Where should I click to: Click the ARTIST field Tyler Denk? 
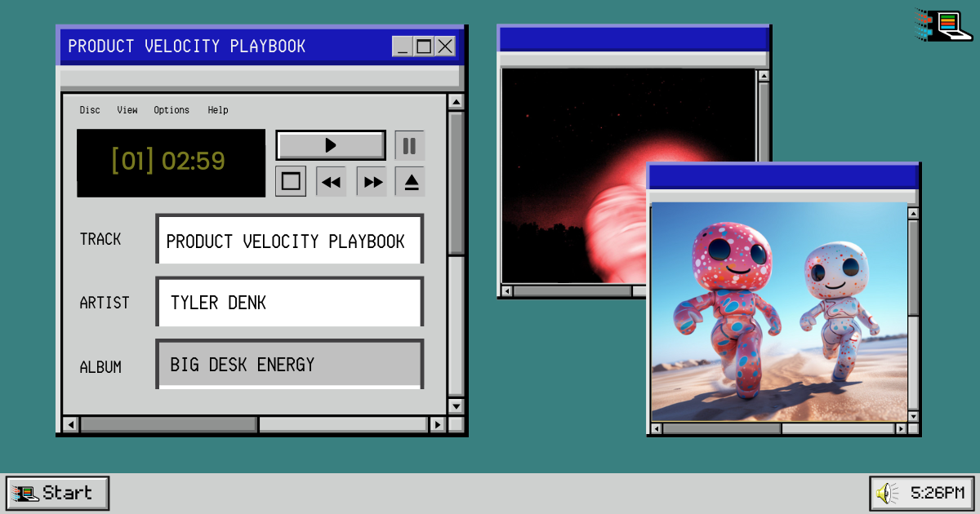pyautogui.click(x=290, y=302)
